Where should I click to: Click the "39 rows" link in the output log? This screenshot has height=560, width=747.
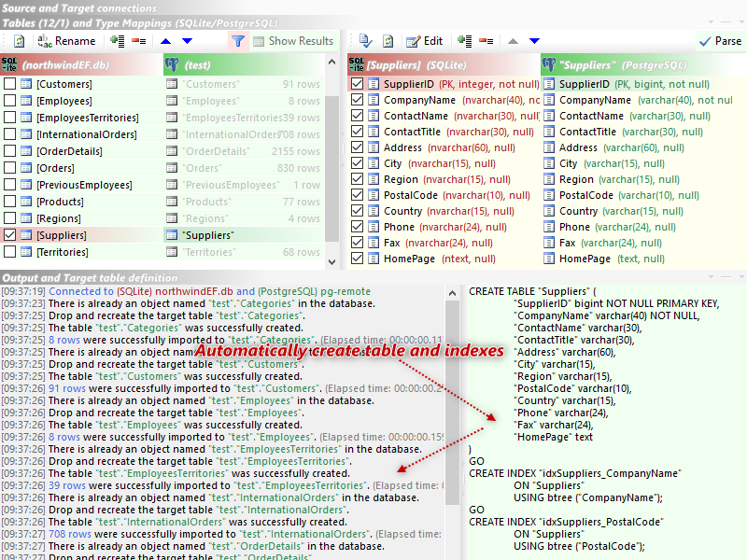(x=67, y=485)
